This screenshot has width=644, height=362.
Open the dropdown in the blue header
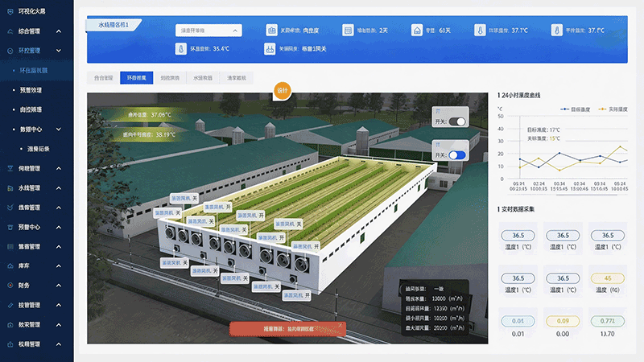pyautogui.click(x=208, y=31)
